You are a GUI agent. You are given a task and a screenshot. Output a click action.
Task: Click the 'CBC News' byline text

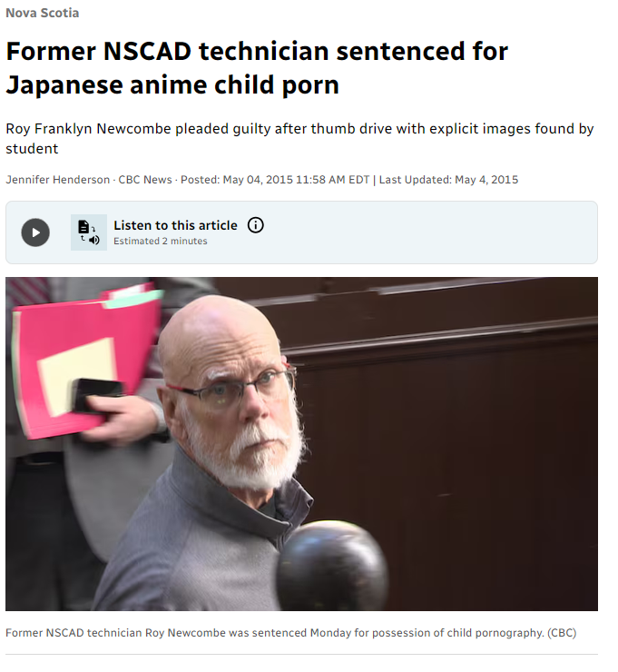point(145,180)
